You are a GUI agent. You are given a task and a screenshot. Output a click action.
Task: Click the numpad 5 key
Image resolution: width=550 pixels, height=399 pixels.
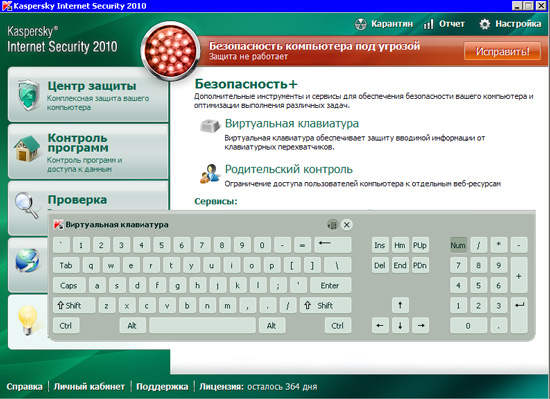(x=478, y=285)
